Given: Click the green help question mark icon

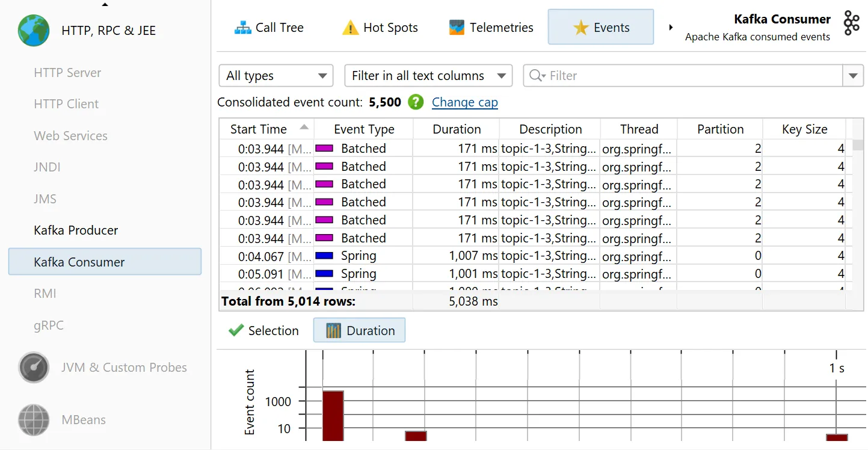Looking at the screenshot, I should (x=416, y=102).
